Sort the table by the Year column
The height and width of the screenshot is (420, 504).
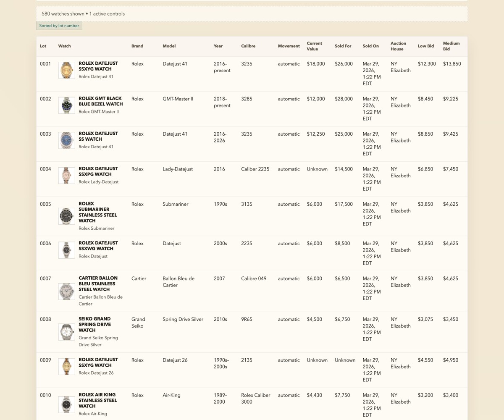[218, 46]
